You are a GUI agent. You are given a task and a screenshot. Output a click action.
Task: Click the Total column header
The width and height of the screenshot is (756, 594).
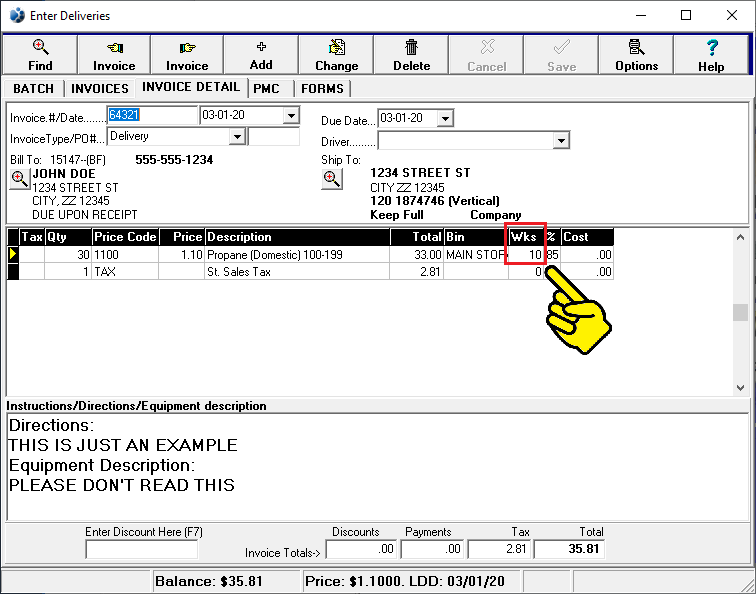pyautogui.click(x=417, y=237)
